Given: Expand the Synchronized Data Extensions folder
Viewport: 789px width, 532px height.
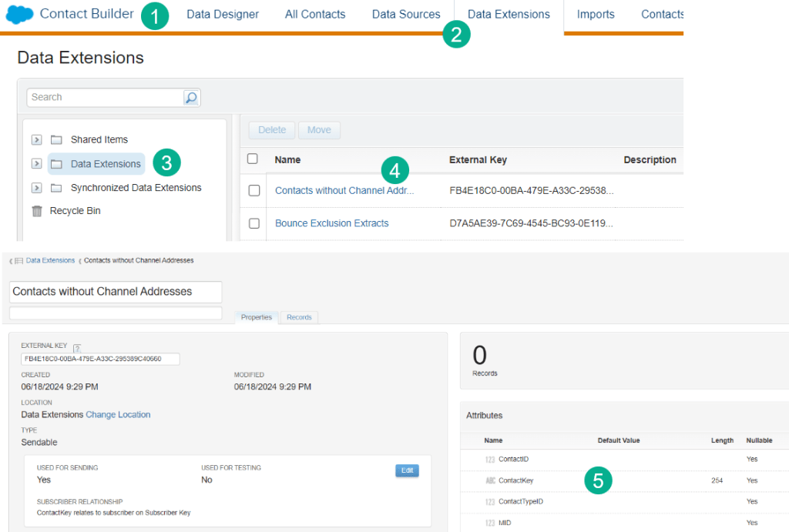Looking at the screenshot, I should point(36,188).
